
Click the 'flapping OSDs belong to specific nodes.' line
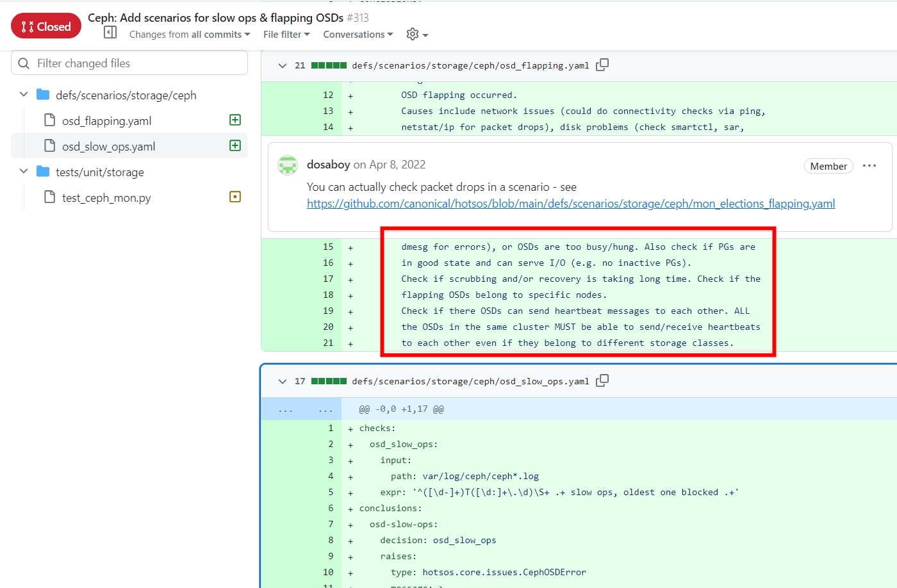[x=504, y=295]
